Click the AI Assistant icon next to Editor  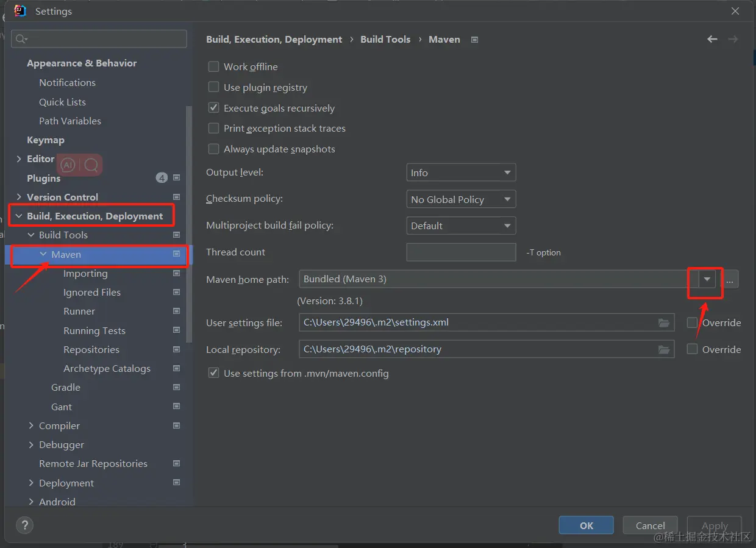tap(67, 164)
